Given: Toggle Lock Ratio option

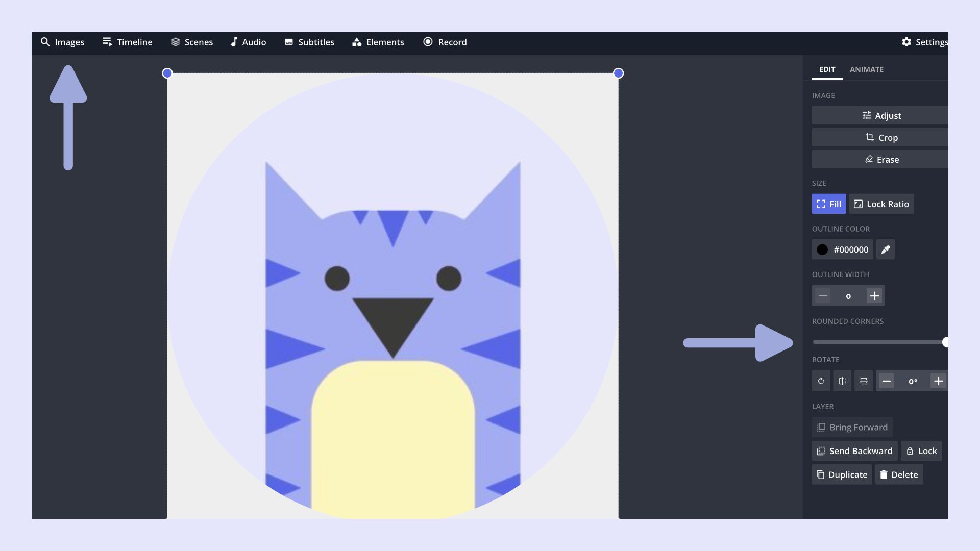Looking at the screenshot, I should pos(881,204).
